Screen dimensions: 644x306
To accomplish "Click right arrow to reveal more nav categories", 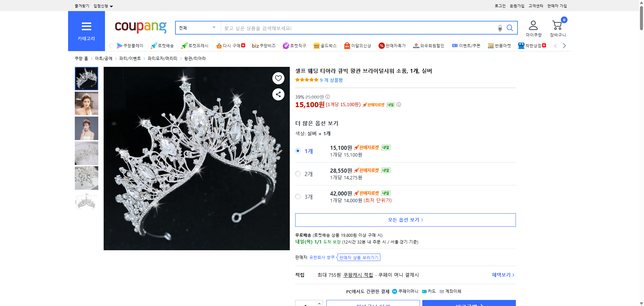I will pos(564,45).
